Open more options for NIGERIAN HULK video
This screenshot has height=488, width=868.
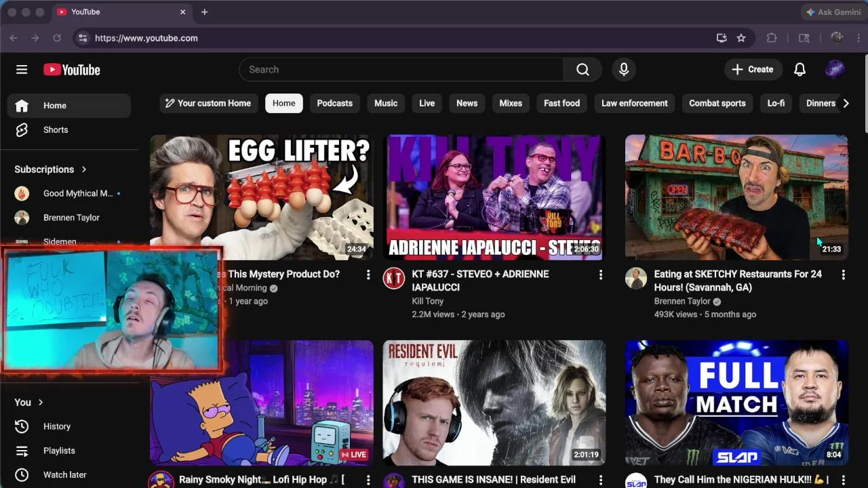[x=843, y=480]
